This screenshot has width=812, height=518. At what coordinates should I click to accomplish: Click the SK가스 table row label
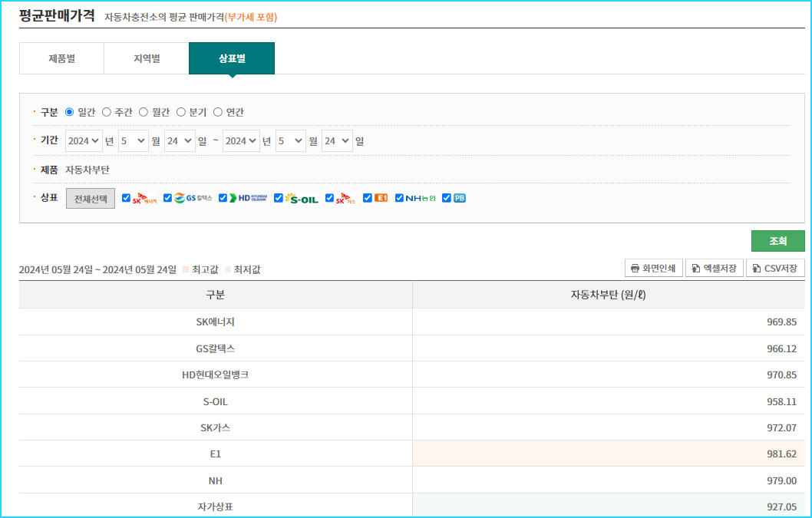tap(216, 428)
